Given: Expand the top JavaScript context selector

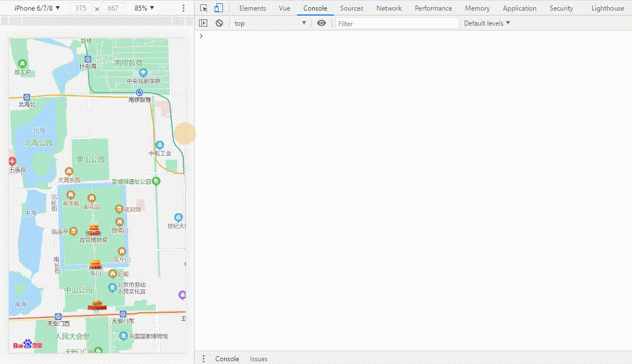Looking at the screenshot, I should (270, 23).
